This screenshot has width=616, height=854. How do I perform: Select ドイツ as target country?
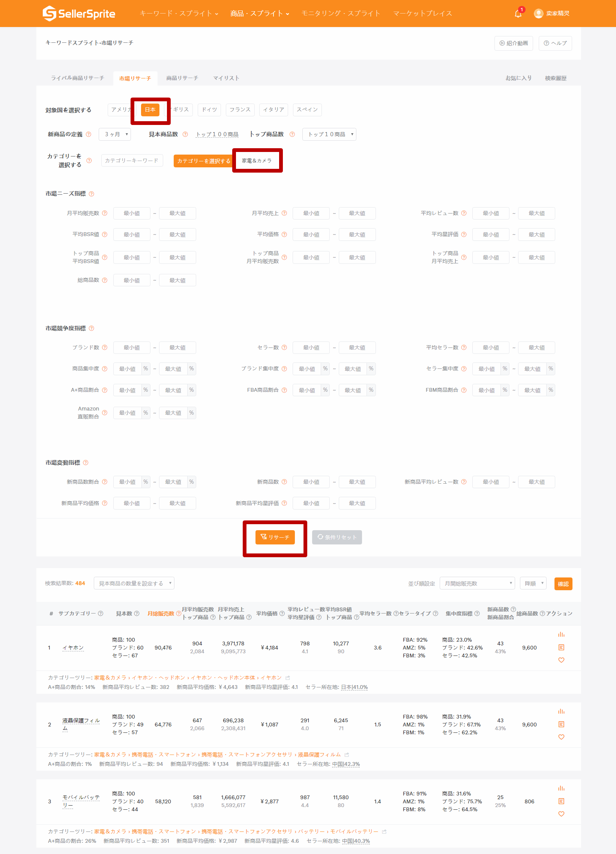tap(209, 110)
